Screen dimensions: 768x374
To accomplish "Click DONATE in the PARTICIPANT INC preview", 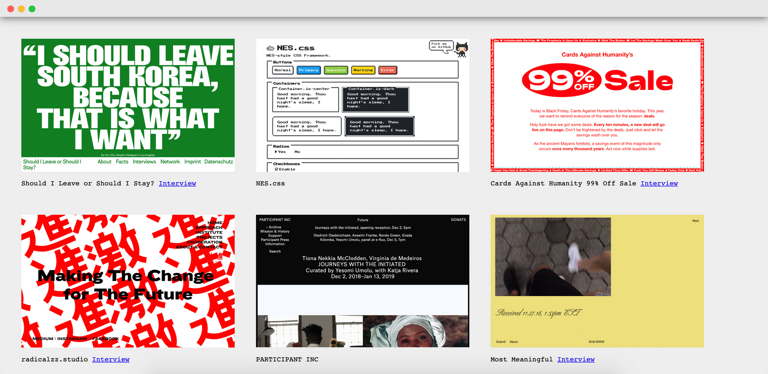I will coord(458,220).
